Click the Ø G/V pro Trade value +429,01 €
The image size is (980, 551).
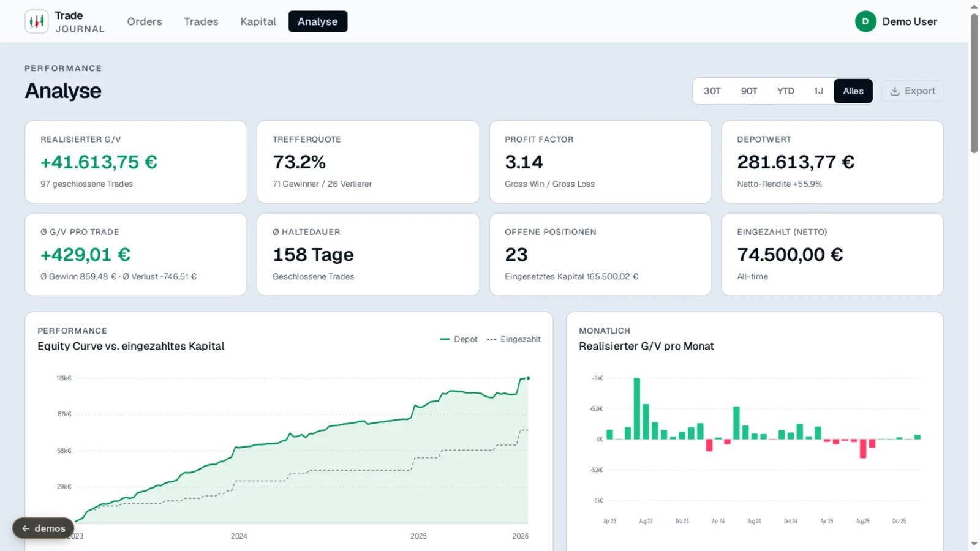click(x=86, y=255)
